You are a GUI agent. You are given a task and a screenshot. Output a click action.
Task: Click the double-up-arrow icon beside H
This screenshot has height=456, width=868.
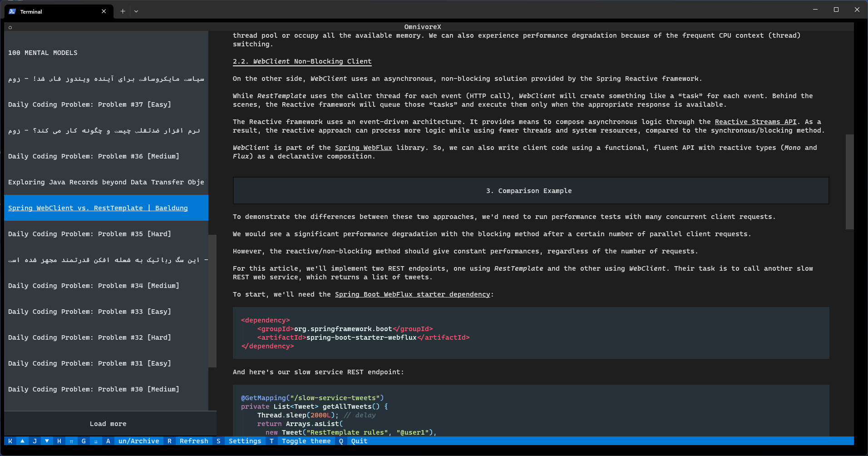click(71, 441)
